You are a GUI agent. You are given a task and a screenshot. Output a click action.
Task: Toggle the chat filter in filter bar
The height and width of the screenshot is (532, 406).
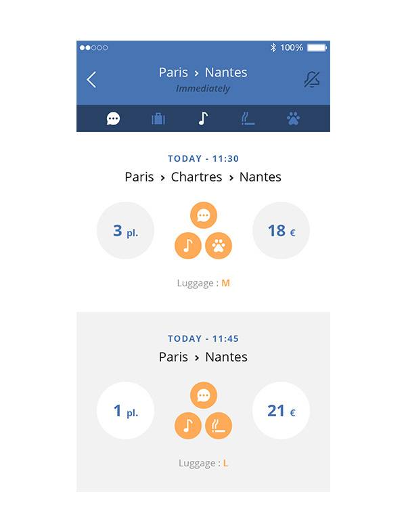[113, 119]
